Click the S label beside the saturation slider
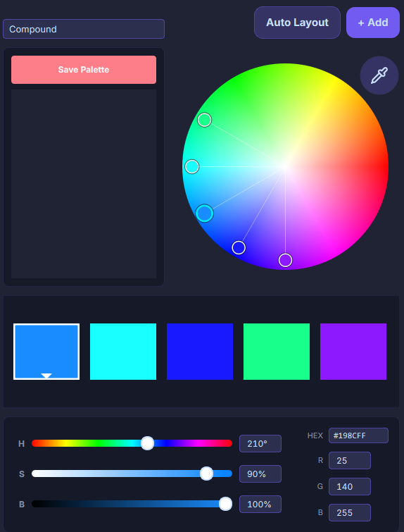404x532 pixels. coord(21,474)
